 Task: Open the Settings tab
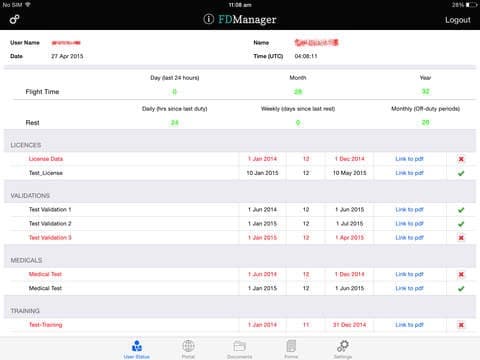coord(343,349)
